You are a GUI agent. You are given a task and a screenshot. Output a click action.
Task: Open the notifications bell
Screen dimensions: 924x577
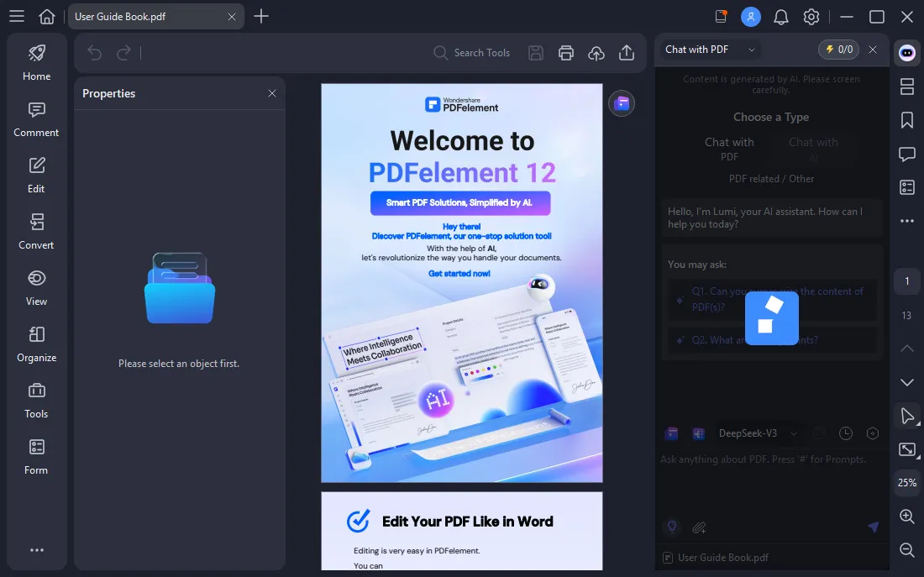coord(781,17)
